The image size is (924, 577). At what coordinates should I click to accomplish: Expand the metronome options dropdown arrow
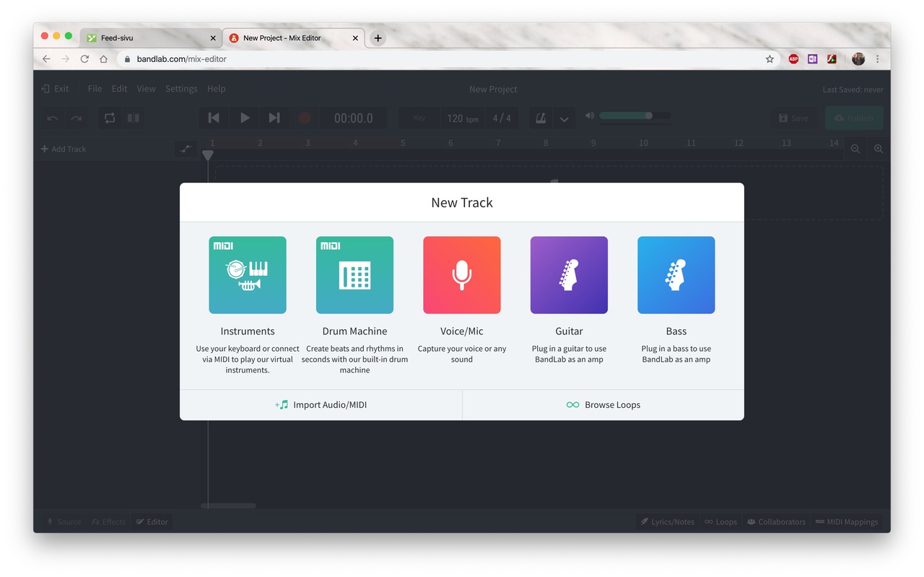565,118
